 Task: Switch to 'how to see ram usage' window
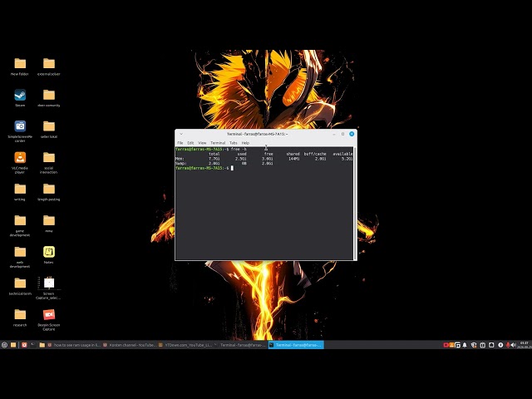click(74, 345)
